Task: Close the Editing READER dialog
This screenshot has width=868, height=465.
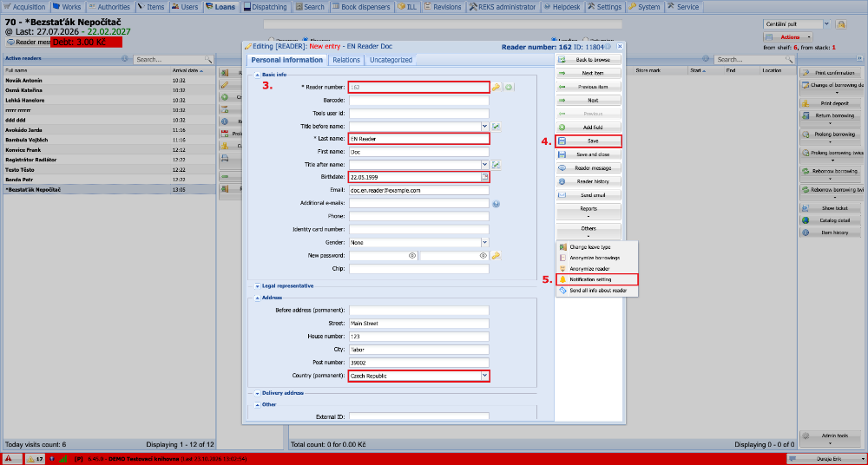Action: [x=620, y=47]
